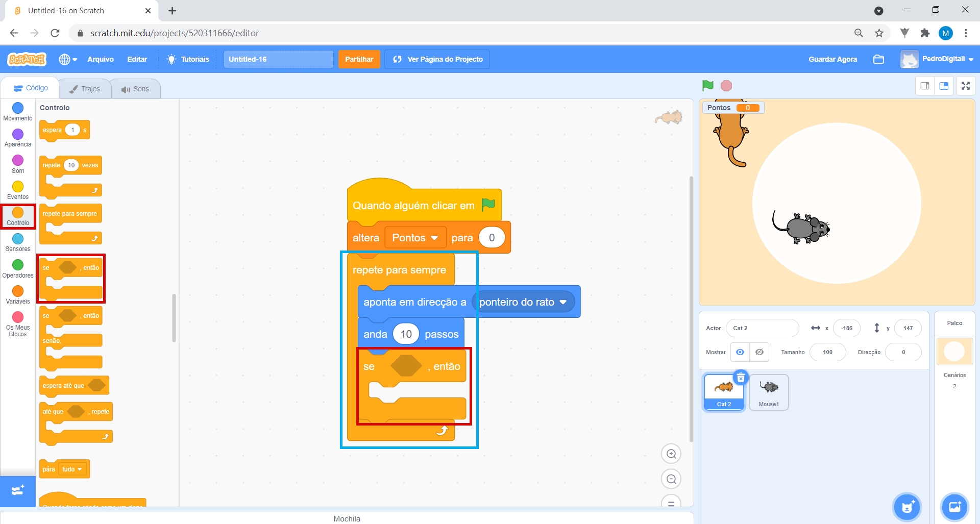Screen dimensions: 980x524
Task: Select the Movimento block category
Action: [18, 112]
